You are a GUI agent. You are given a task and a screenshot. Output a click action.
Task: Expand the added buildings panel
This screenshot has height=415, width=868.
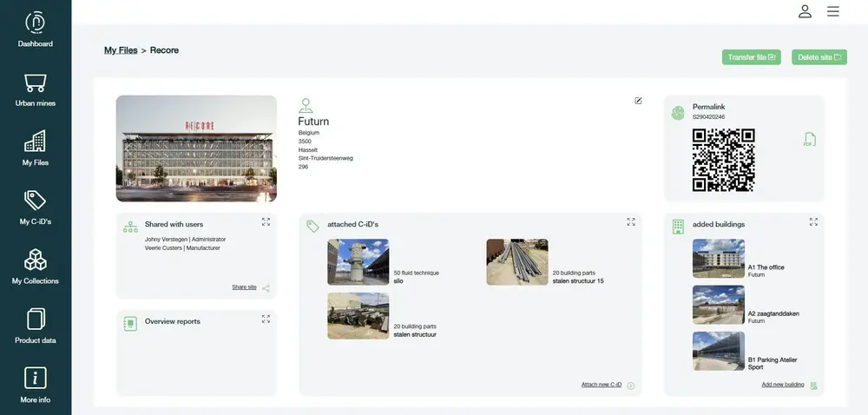813,221
